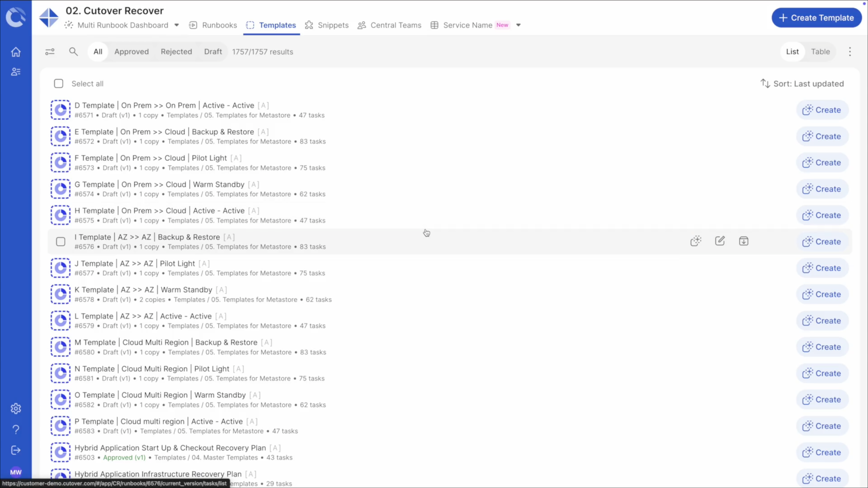
Task: Click the Help question mark icon
Action: (x=16, y=429)
